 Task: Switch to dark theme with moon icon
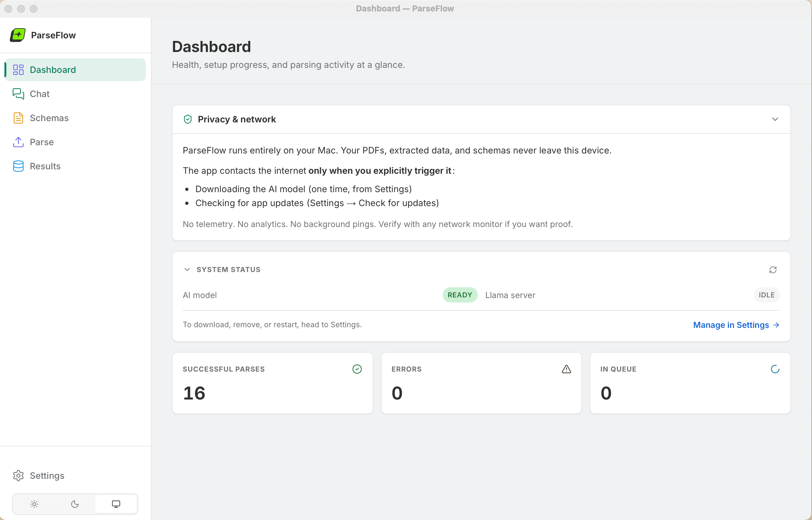(x=75, y=504)
